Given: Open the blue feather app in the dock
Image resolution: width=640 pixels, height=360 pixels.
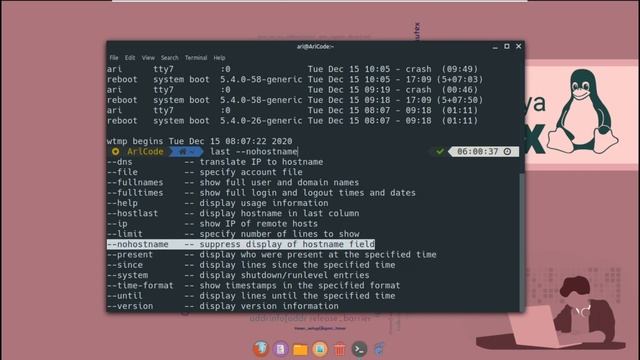Looking at the screenshot, I should [x=379, y=349].
